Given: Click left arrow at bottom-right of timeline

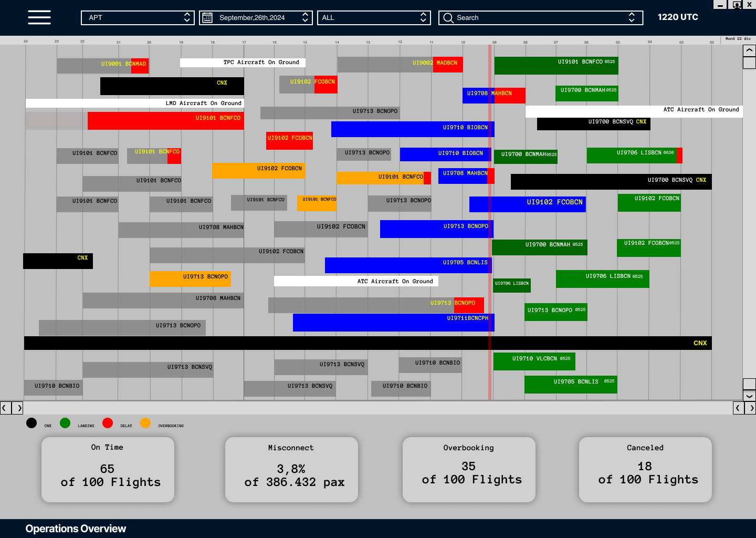Looking at the screenshot, I should pos(738,408).
